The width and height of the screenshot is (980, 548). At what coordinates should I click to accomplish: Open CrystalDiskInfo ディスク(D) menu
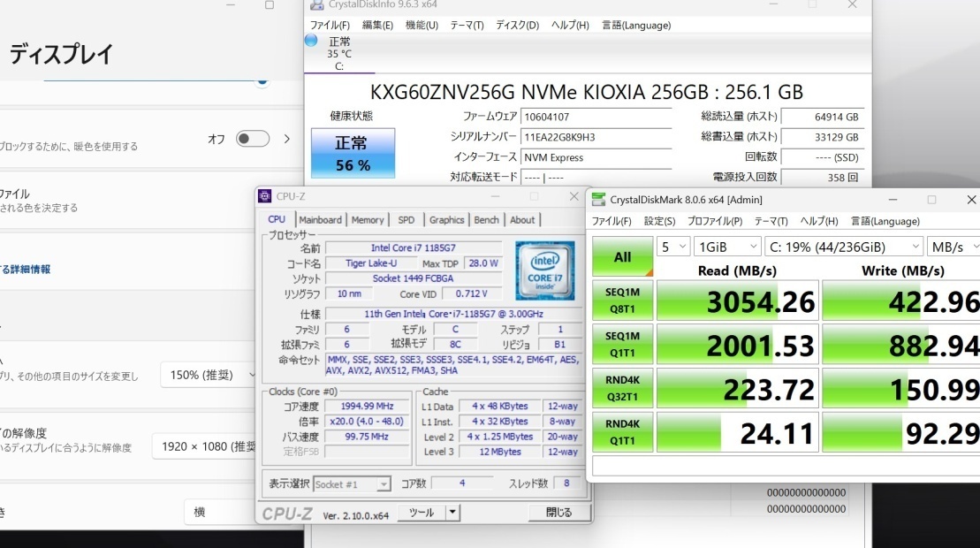[x=518, y=25]
